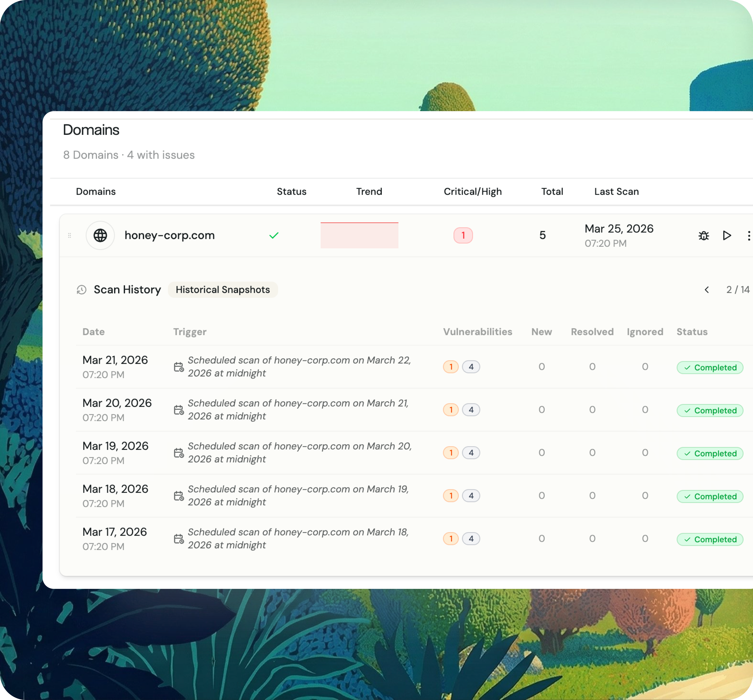The height and width of the screenshot is (700, 753).
Task: Start scan with the play icon
Action: click(x=726, y=236)
